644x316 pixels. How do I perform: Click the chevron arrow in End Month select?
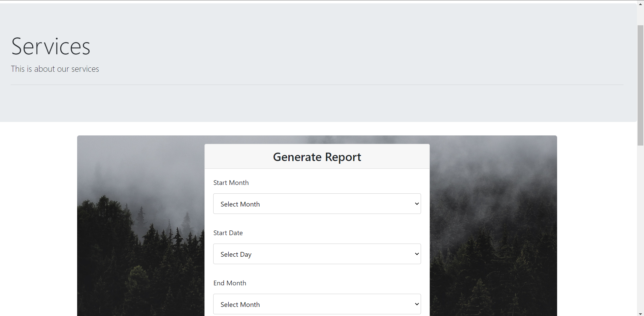(x=417, y=304)
